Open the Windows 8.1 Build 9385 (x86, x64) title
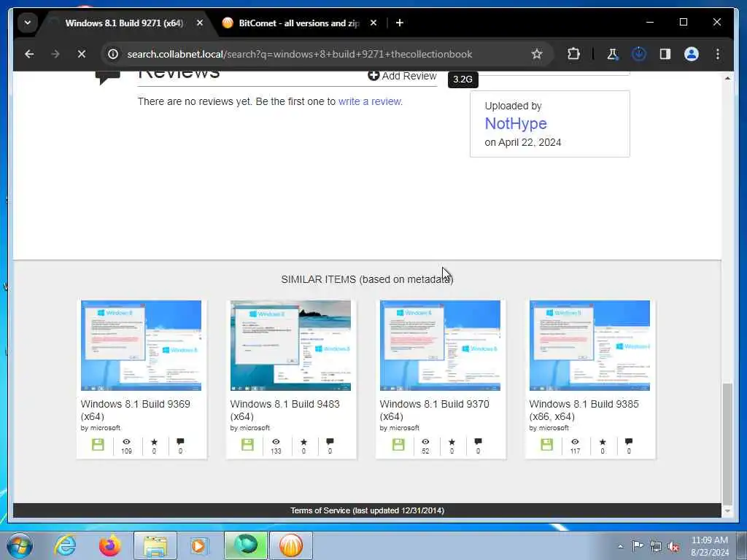The width and height of the screenshot is (747, 560). (584, 410)
